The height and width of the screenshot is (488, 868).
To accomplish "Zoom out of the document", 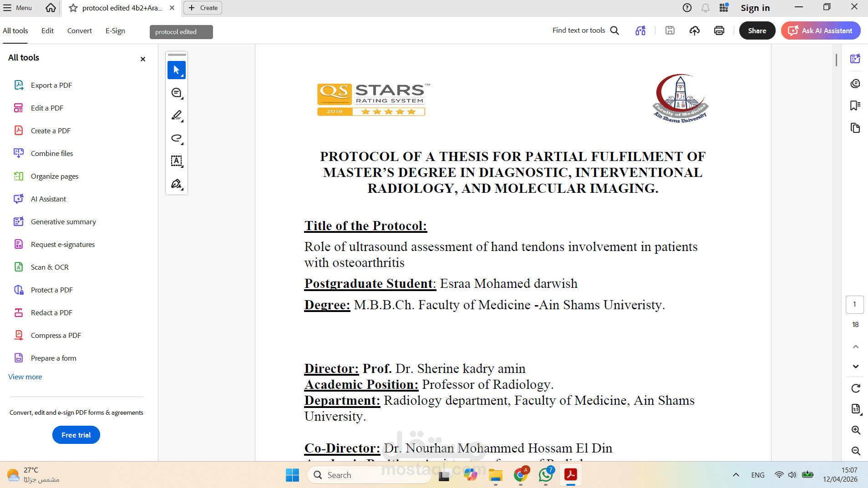I will [856, 451].
